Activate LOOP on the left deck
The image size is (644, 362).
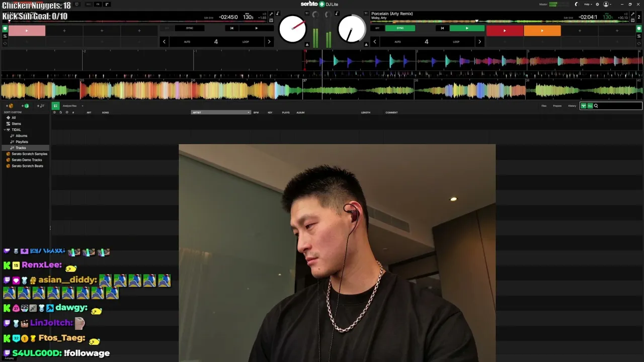tap(246, 42)
